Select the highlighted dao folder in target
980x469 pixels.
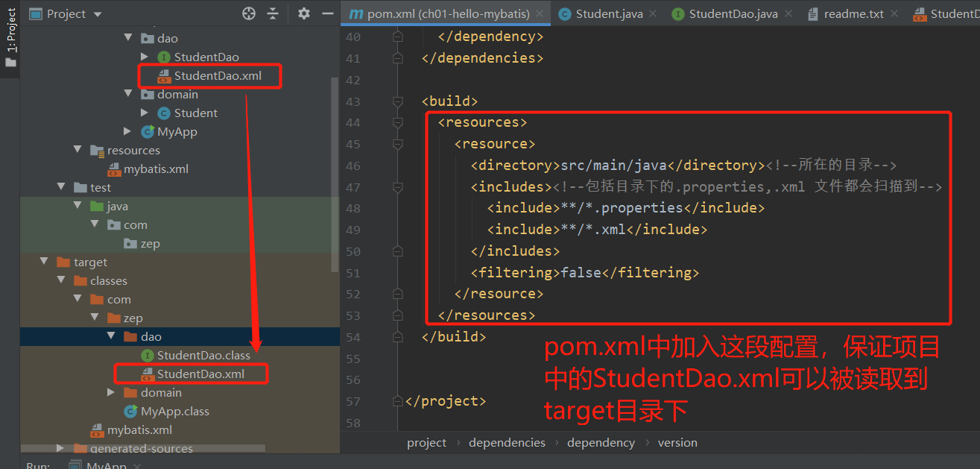click(x=151, y=336)
